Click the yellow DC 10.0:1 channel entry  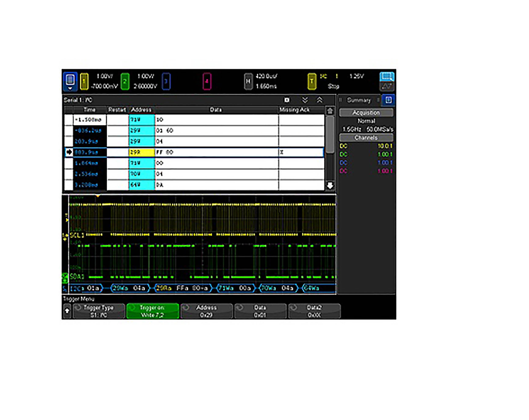pos(366,146)
